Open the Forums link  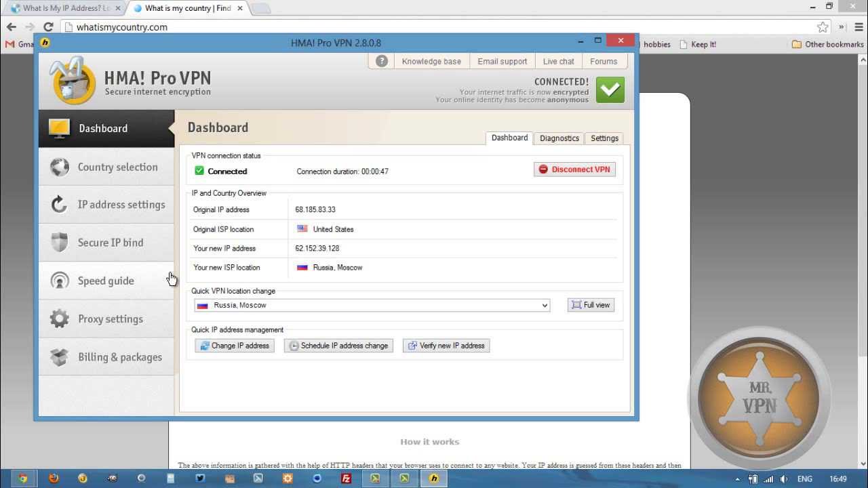pyautogui.click(x=604, y=61)
